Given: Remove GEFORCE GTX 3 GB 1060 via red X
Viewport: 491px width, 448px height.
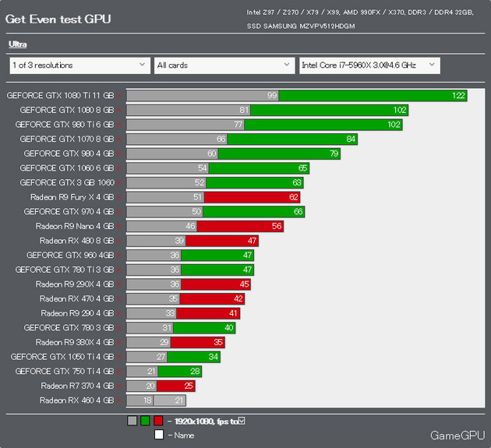Looking at the screenshot, I should pos(119,183).
